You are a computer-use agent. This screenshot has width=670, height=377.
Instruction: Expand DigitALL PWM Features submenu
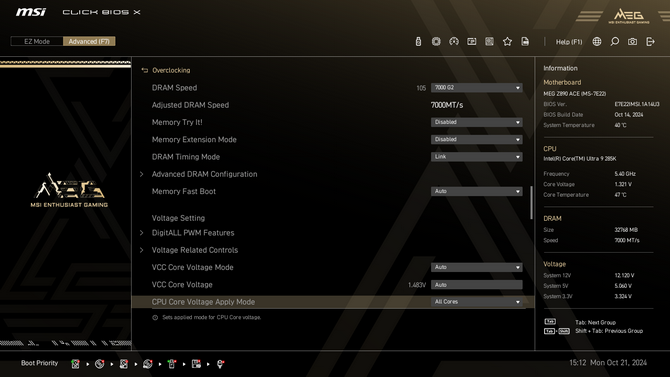tap(193, 233)
